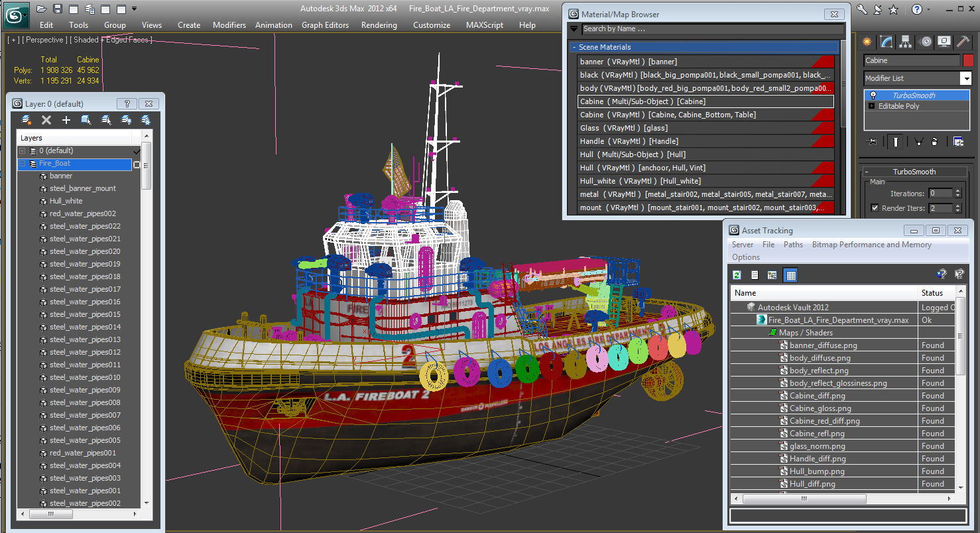Image resolution: width=980 pixels, height=533 pixels.
Task: Select Cabine Multi/Sub-Object material row
Action: [705, 101]
